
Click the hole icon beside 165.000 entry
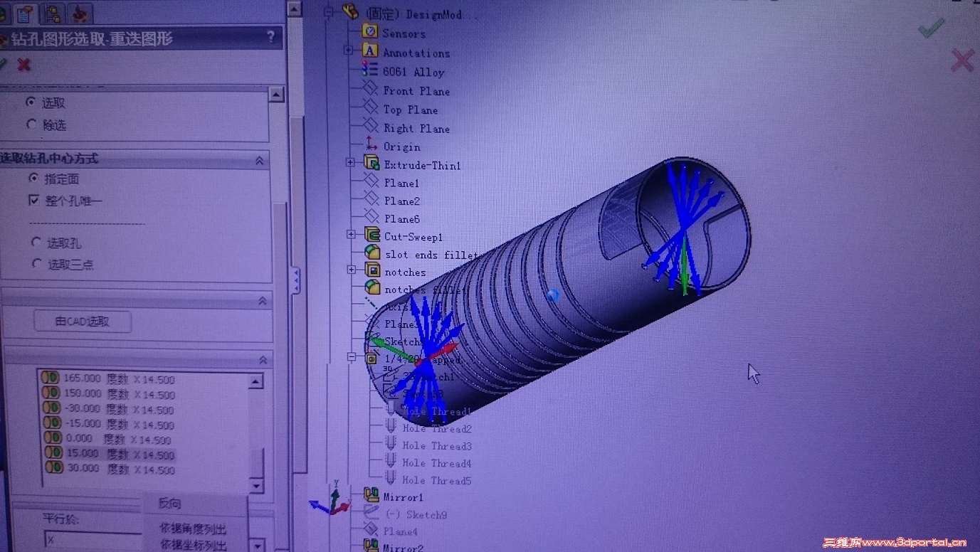[51, 378]
